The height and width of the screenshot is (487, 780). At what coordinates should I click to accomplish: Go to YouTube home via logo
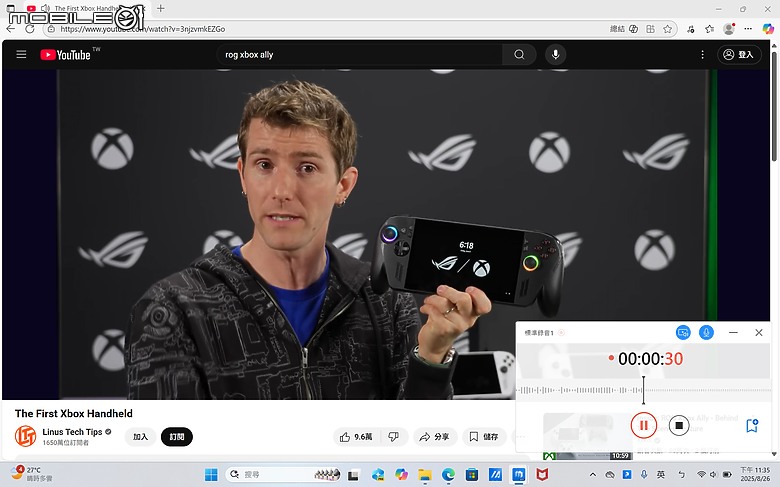65,55
